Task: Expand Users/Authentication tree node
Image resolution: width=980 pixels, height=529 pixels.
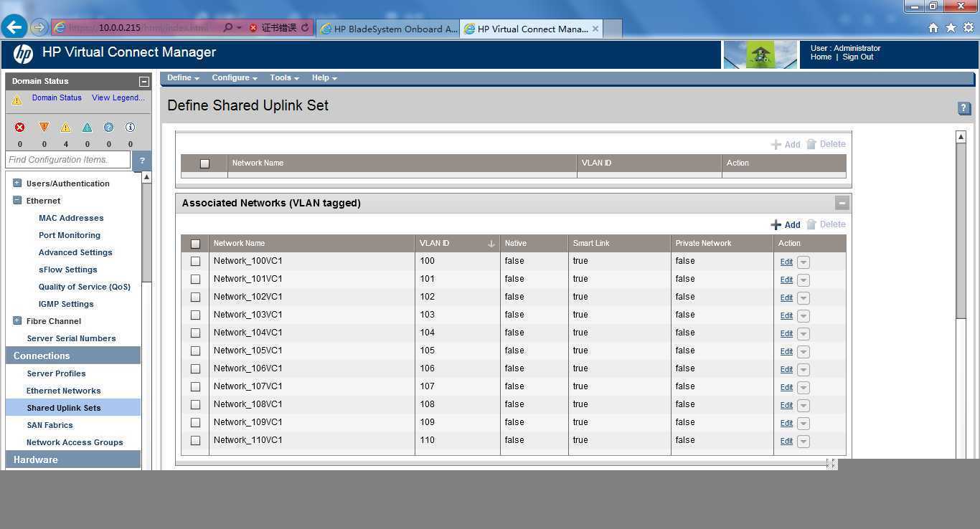Action: (17, 183)
